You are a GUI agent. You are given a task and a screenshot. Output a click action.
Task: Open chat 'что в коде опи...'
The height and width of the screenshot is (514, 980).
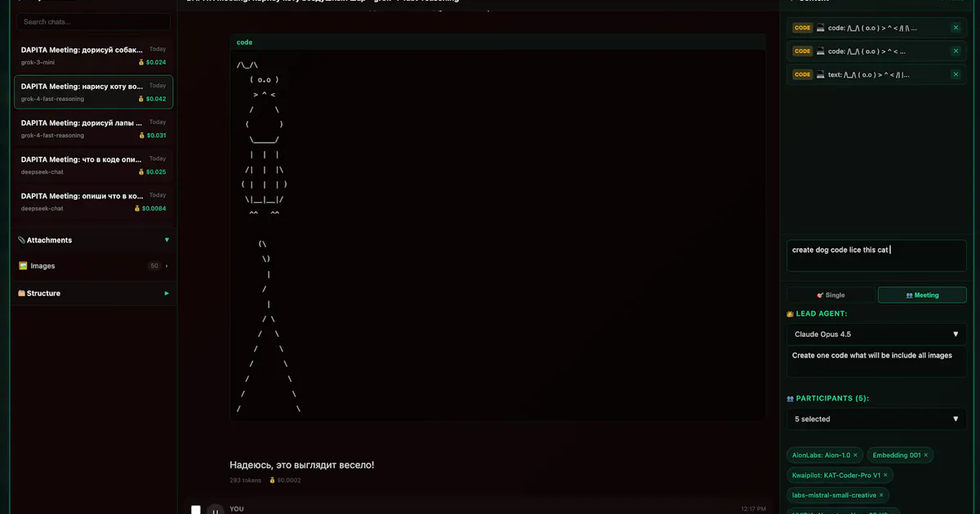pyautogui.click(x=93, y=166)
